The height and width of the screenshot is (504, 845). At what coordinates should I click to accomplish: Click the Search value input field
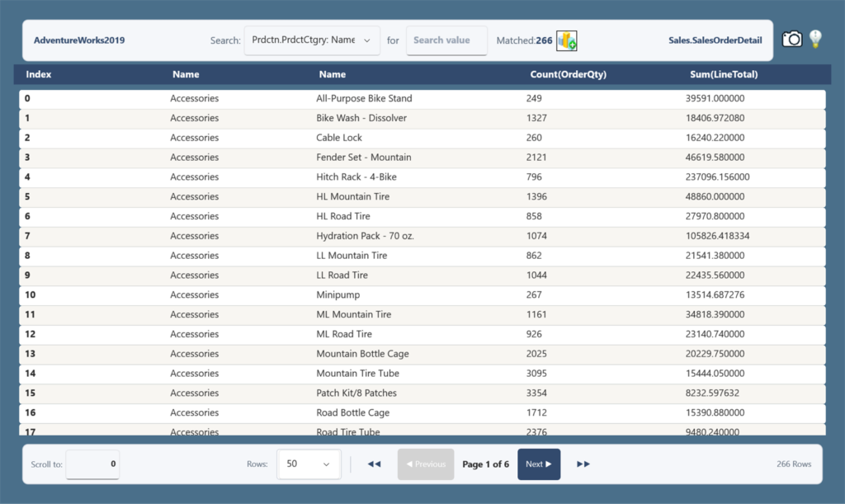click(446, 40)
